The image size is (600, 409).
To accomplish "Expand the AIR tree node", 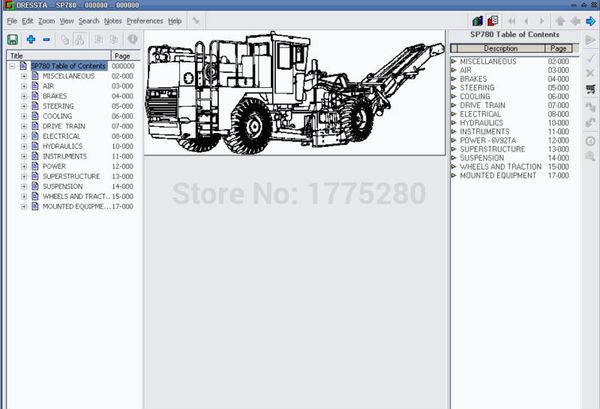I will pyautogui.click(x=24, y=86).
